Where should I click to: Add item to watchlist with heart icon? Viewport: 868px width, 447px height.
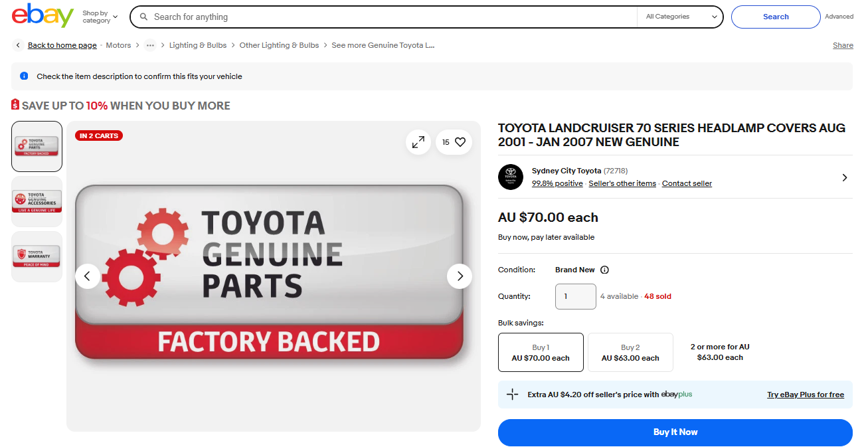pyautogui.click(x=460, y=142)
